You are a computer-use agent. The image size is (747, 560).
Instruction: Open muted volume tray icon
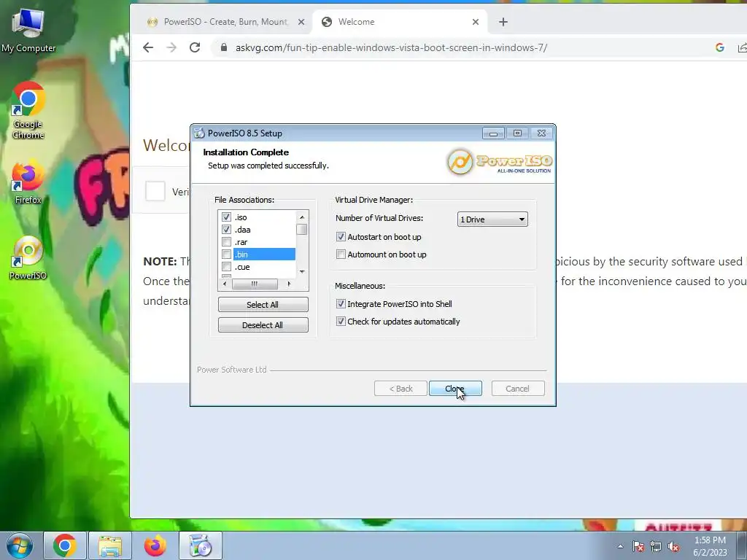pyautogui.click(x=673, y=546)
